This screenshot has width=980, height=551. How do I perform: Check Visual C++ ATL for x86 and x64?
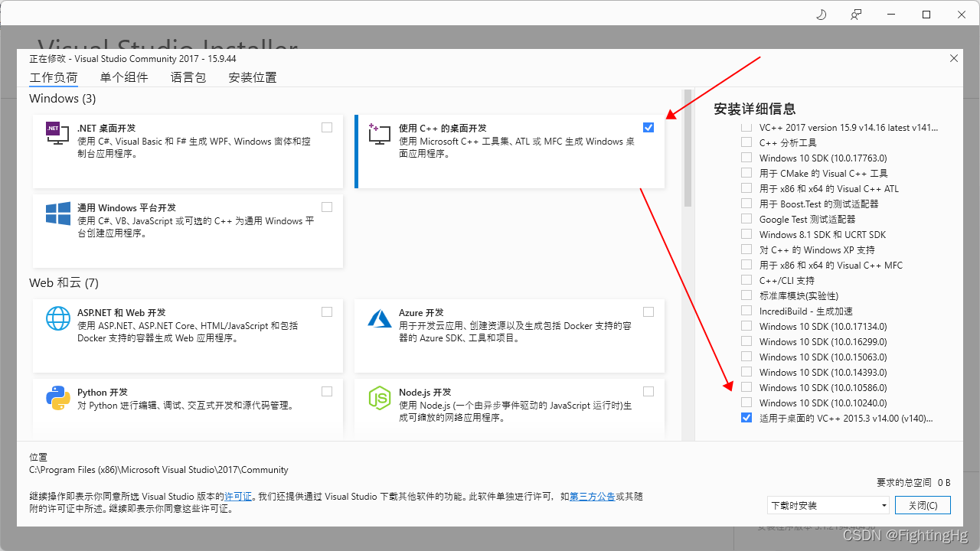(x=746, y=188)
